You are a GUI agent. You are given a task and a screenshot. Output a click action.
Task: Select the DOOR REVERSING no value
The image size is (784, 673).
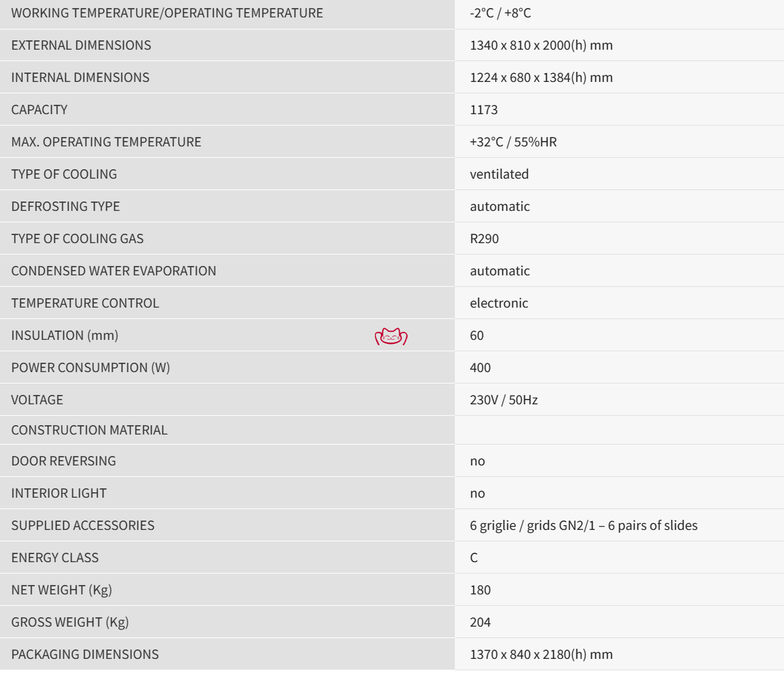coord(478,461)
